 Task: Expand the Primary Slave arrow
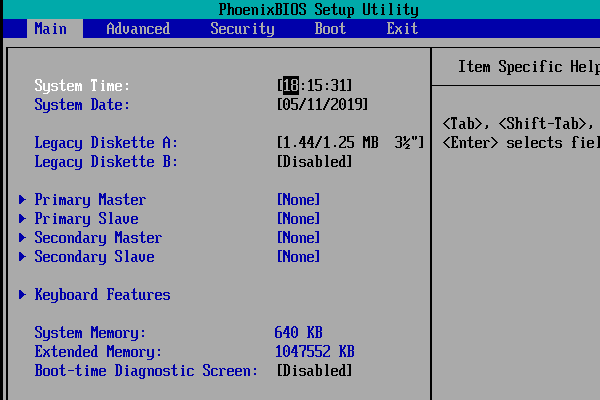click(x=23, y=219)
